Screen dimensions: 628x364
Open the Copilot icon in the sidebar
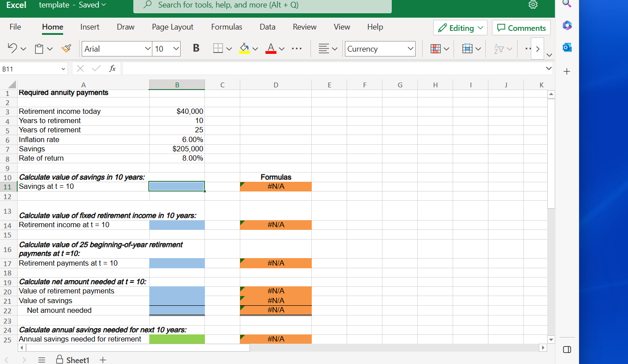(x=567, y=26)
